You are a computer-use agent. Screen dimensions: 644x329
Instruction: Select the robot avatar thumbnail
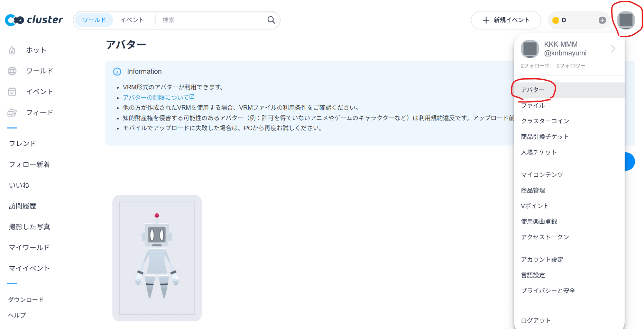click(x=157, y=258)
